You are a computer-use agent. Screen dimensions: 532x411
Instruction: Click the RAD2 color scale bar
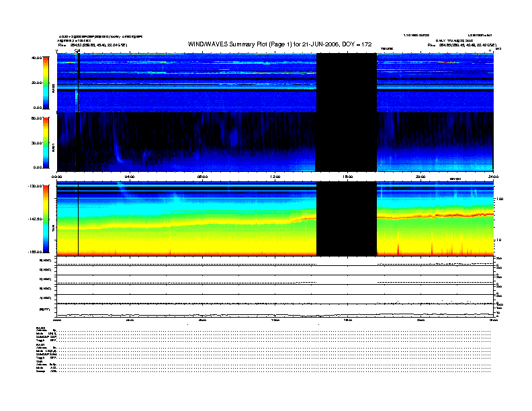pos(46,83)
